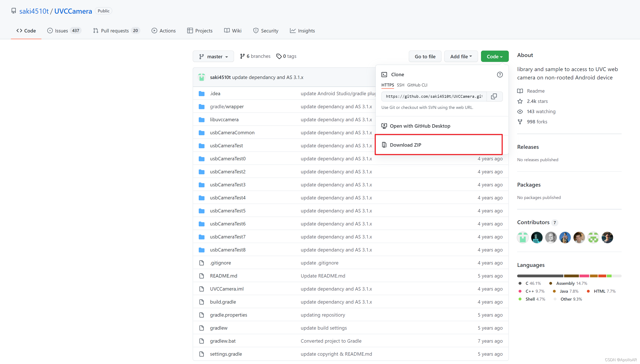
Task: Switch clone method to GitHub CLI
Action: pos(417,85)
